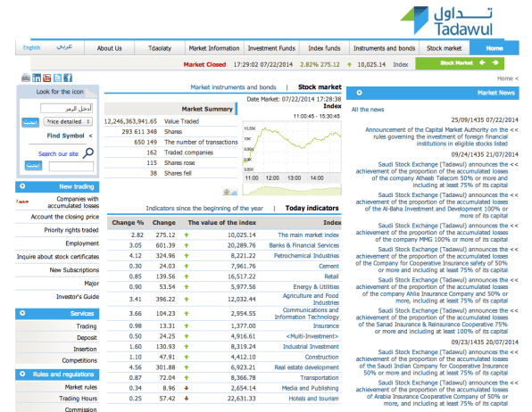532x412 pixels.
Task: Click the pie chart icon below Market Summary
Action: pyautogui.click(x=227, y=192)
